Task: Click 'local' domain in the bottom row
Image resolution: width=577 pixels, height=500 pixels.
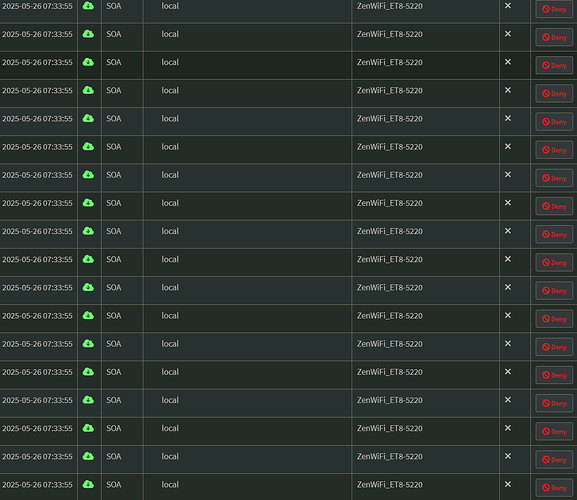Action: pyautogui.click(x=170, y=485)
